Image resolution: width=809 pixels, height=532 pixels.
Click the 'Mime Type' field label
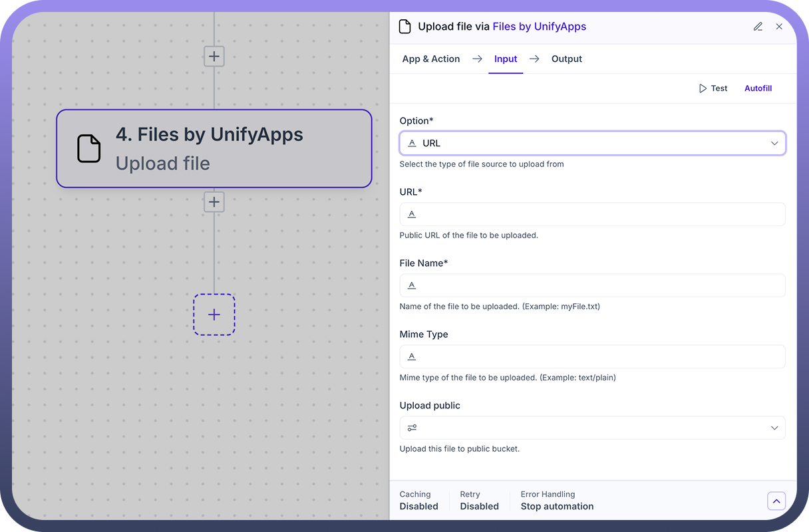coord(424,334)
